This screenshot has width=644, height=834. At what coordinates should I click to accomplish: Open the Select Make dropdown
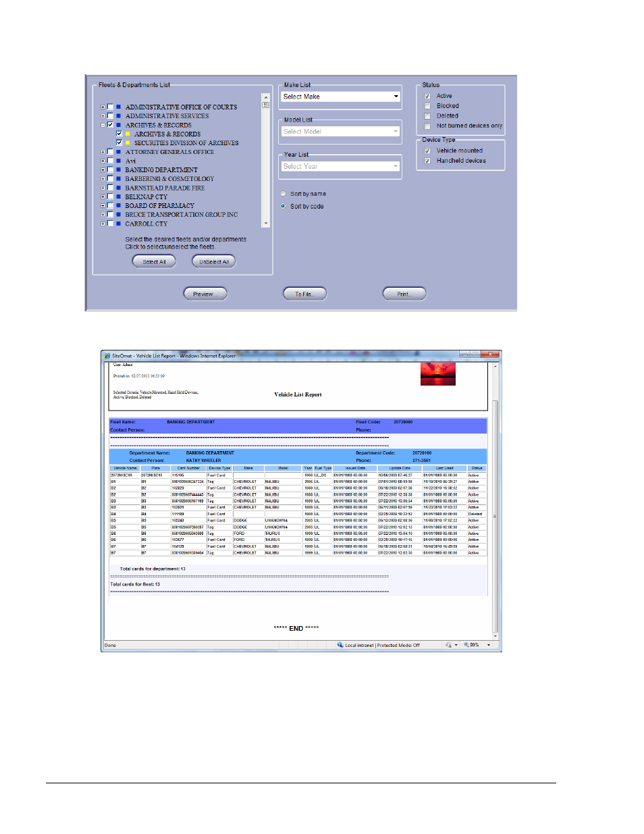tap(341, 97)
